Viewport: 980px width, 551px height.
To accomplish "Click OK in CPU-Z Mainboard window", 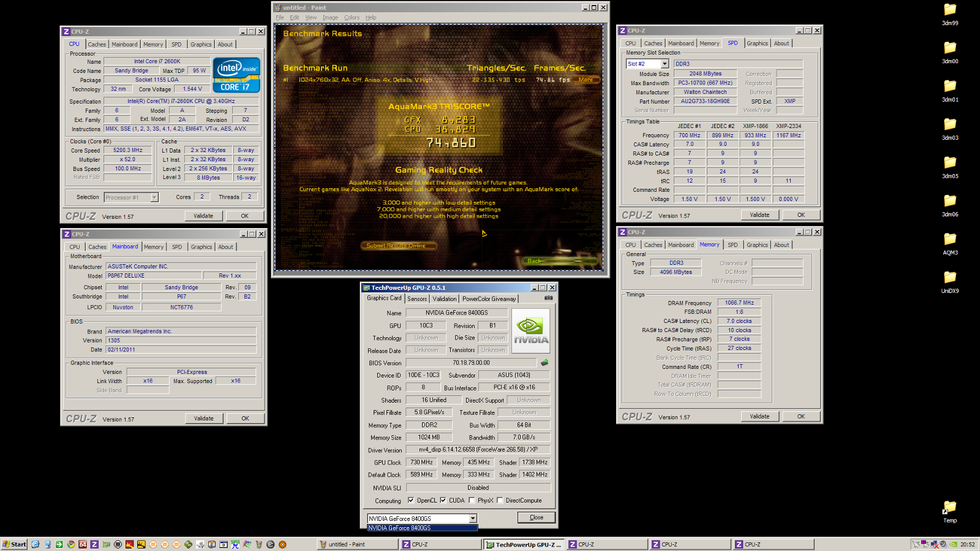I will click(x=245, y=419).
